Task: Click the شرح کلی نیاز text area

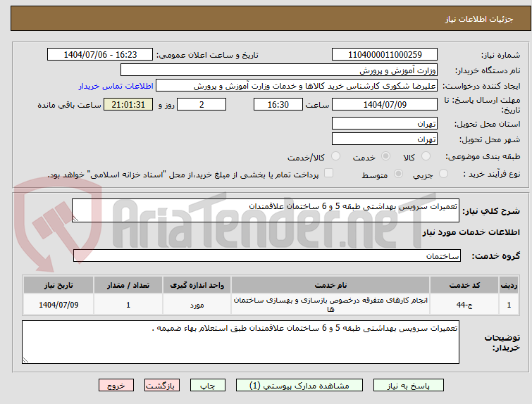Action: (266, 210)
